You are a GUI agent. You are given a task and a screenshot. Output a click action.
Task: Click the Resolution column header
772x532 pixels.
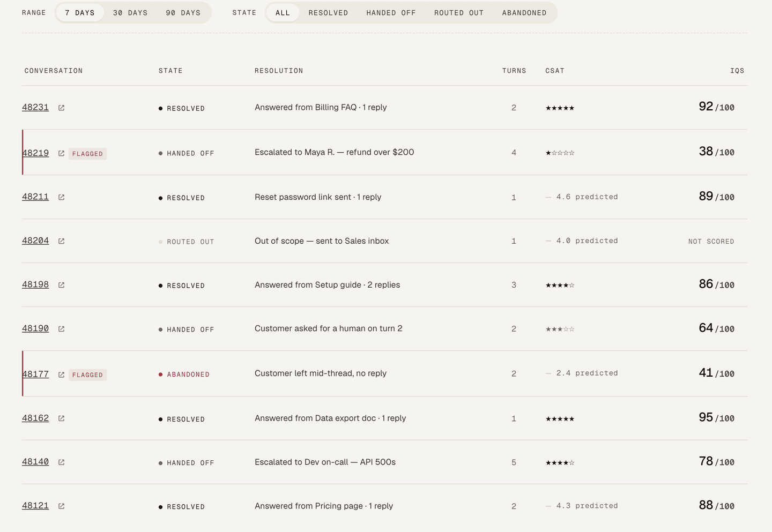pyautogui.click(x=279, y=71)
